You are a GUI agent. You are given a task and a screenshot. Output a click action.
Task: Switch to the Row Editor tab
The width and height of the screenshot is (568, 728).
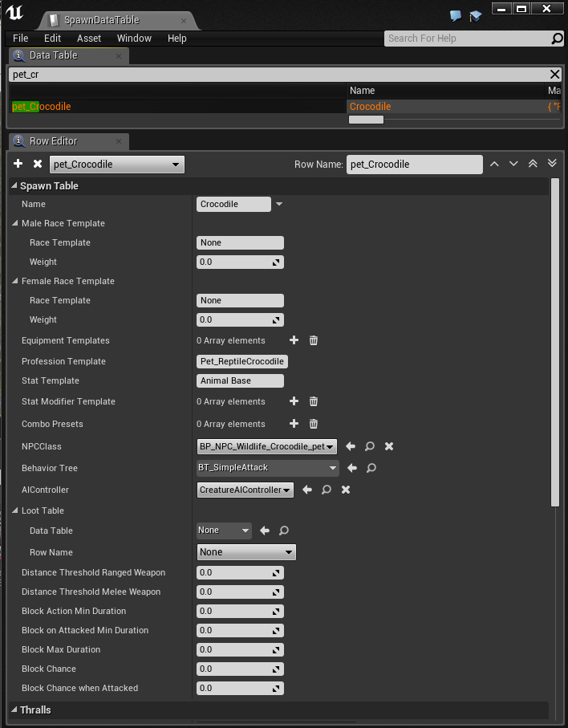[53, 141]
